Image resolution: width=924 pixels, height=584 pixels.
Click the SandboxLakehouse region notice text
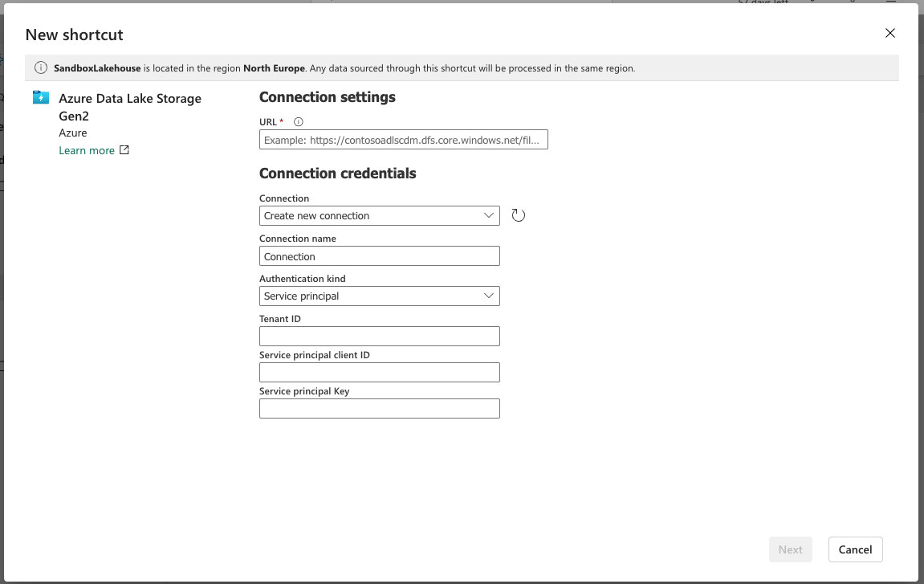point(344,68)
